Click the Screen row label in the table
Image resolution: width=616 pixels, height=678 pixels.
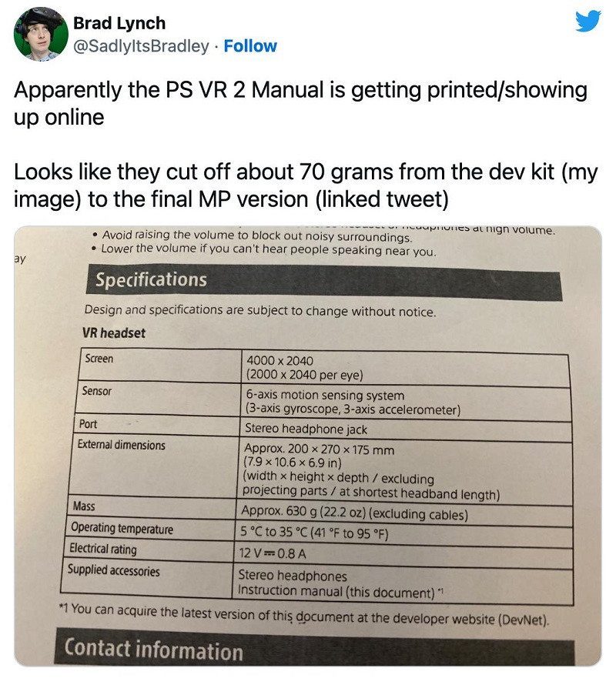pyautogui.click(x=99, y=359)
